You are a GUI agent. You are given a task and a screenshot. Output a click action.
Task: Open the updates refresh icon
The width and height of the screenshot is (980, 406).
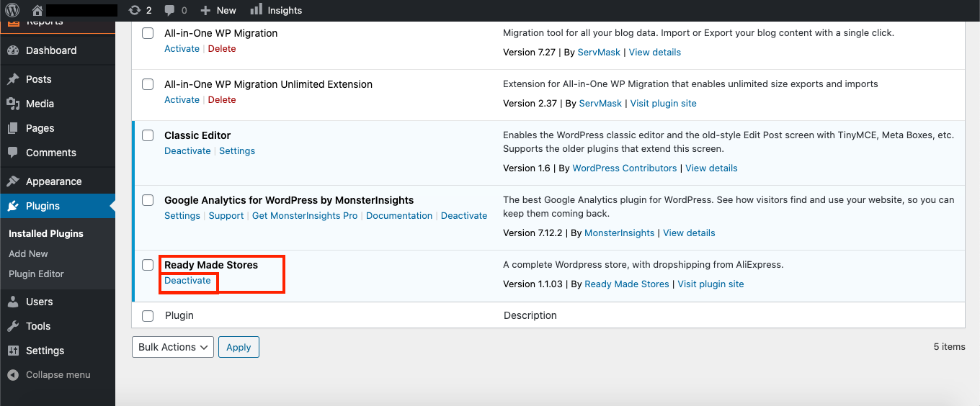[x=134, y=10]
